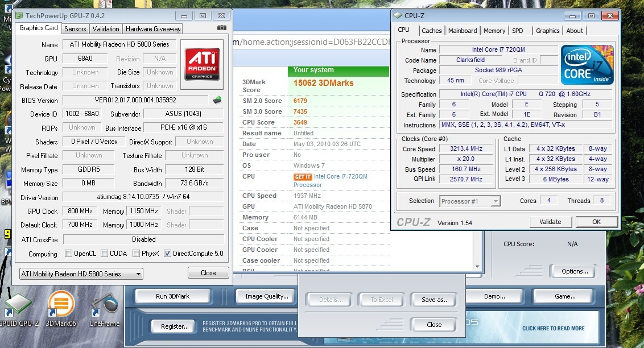This screenshot has width=644, height=348.
Task: Click the Register button in 3DMark06
Action: point(175,326)
